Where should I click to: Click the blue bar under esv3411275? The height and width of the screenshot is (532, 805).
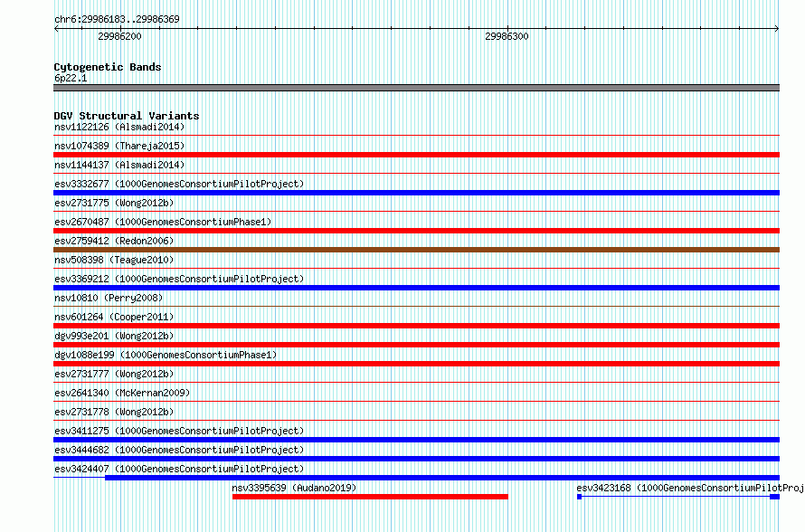[x=416, y=440]
